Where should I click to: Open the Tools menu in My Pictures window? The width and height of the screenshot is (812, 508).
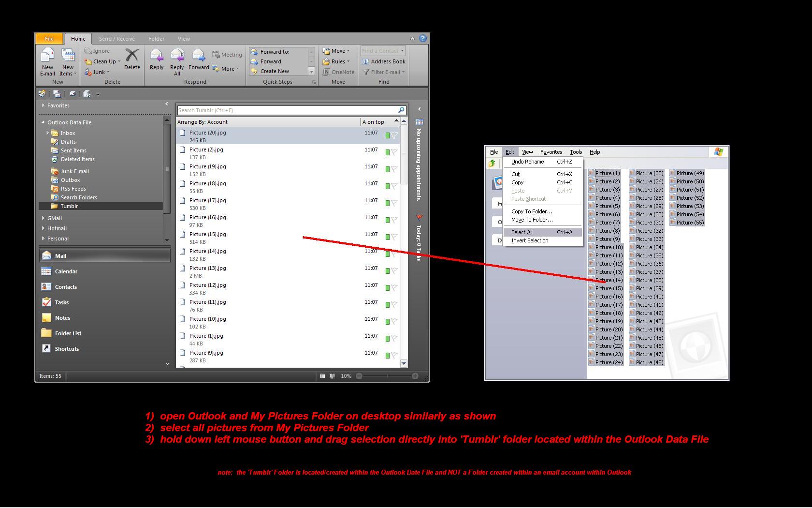576,152
